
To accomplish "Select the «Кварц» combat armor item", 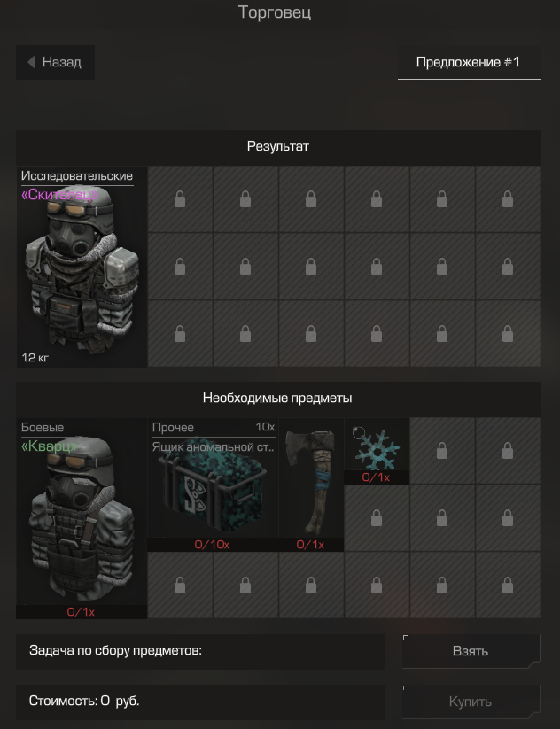I will click(x=82, y=518).
